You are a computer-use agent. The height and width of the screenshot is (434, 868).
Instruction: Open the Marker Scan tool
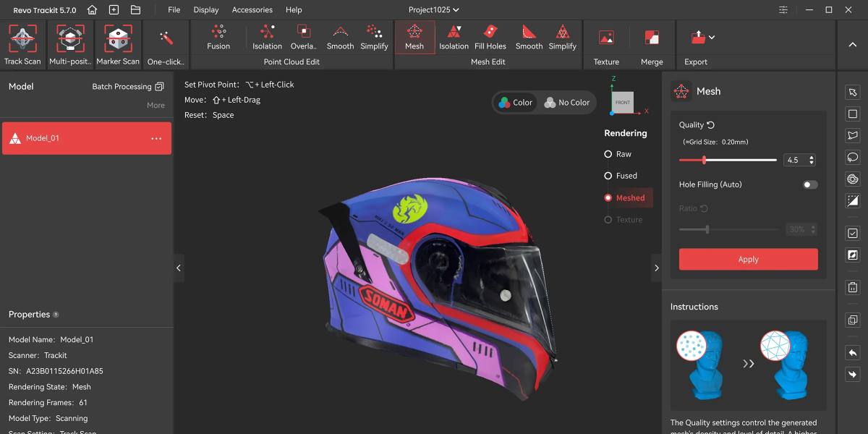coord(117,41)
